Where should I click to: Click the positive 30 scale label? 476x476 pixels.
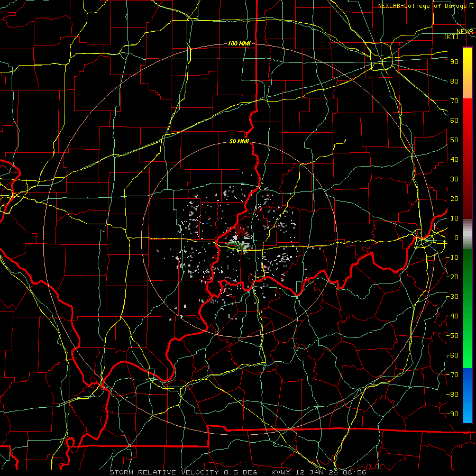[x=454, y=179]
